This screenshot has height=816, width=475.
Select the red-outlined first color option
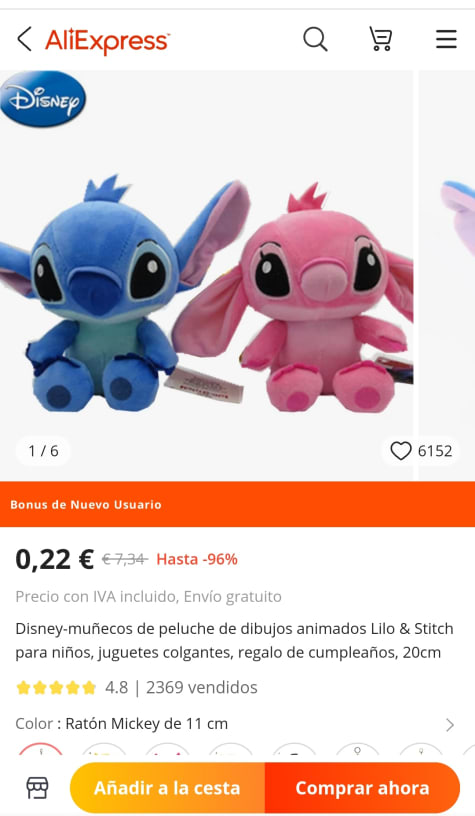point(41,750)
